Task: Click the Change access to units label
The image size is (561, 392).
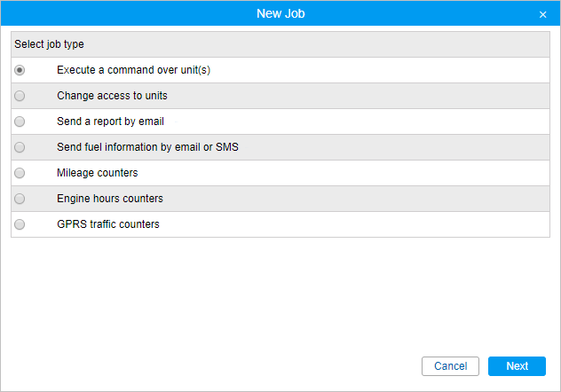Action: coord(112,96)
